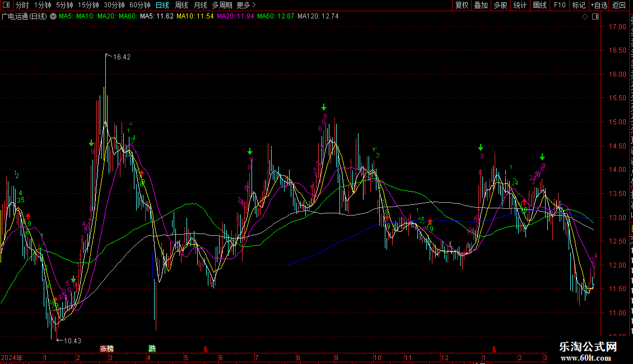Click 返回 to go back
633x364 pixels.
click(x=619, y=5)
